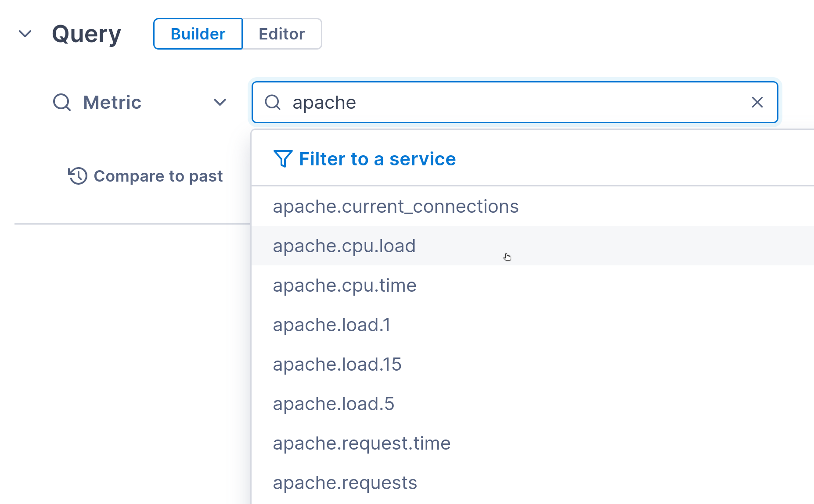Select apache.cpu.load from the list
The height and width of the screenshot is (504, 814).
(x=344, y=246)
